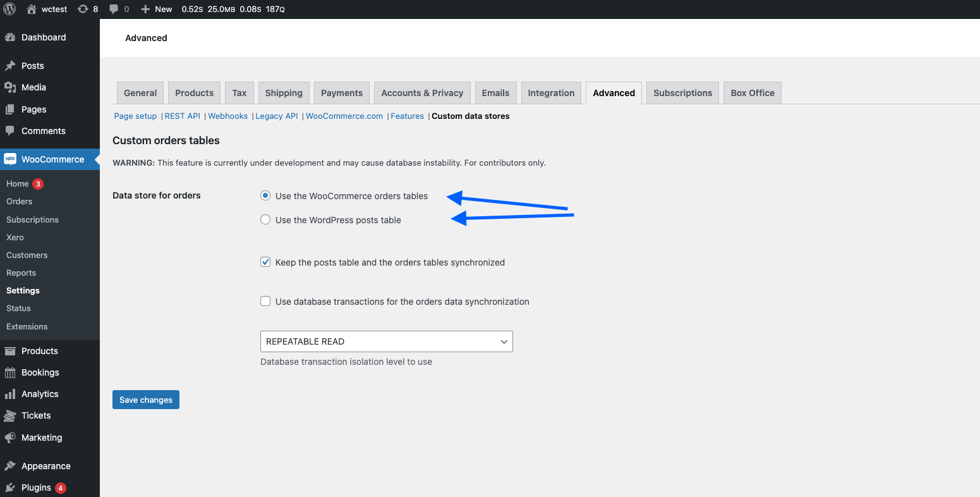Click the Tickets icon in the sidebar
Screen dimensions: 980x497
point(11,415)
